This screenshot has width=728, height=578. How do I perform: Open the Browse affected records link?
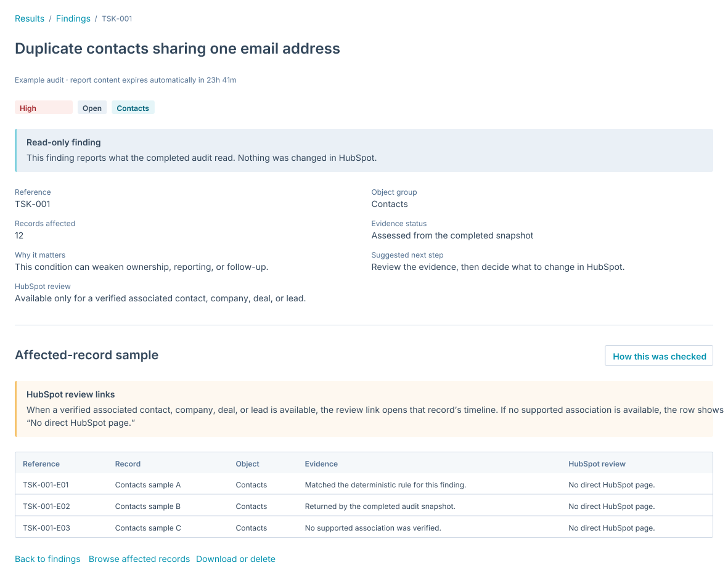pyautogui.click(x=139, y=559)
